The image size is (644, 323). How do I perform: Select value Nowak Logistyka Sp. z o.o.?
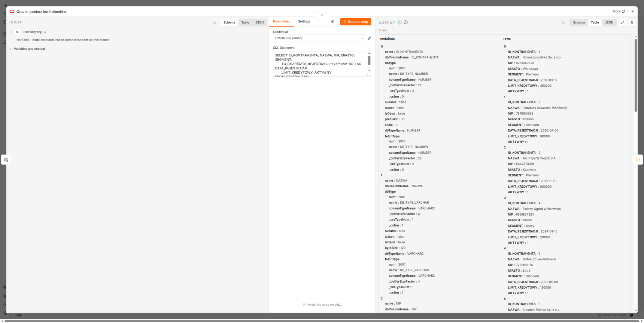click(542, 57)
